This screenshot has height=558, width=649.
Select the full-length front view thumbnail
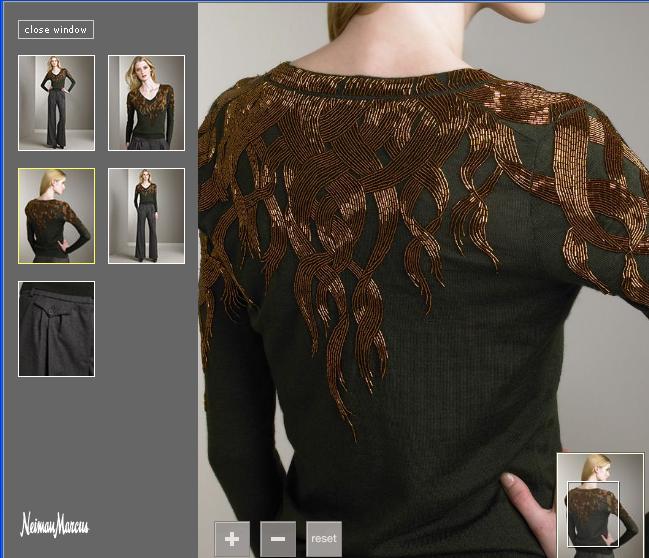pos(56,103)
